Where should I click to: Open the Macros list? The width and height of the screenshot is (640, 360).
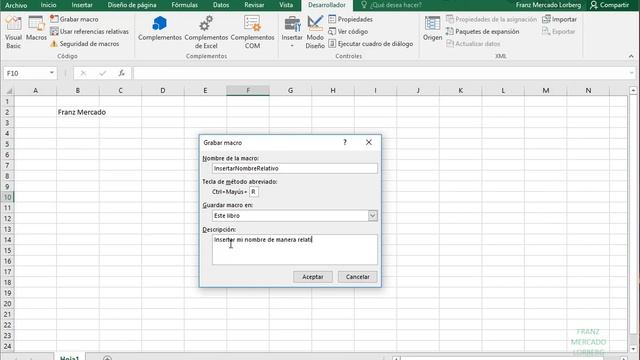click(x=36, y=29)
